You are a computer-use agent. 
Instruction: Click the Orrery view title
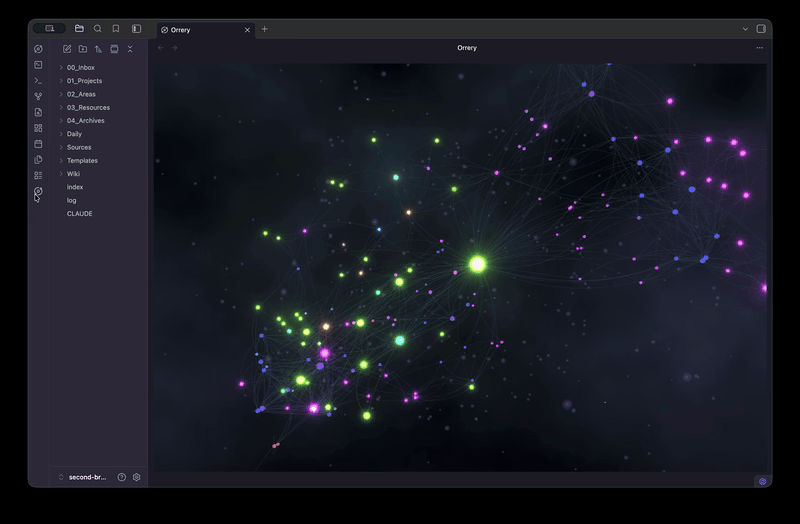coord(467,47)
